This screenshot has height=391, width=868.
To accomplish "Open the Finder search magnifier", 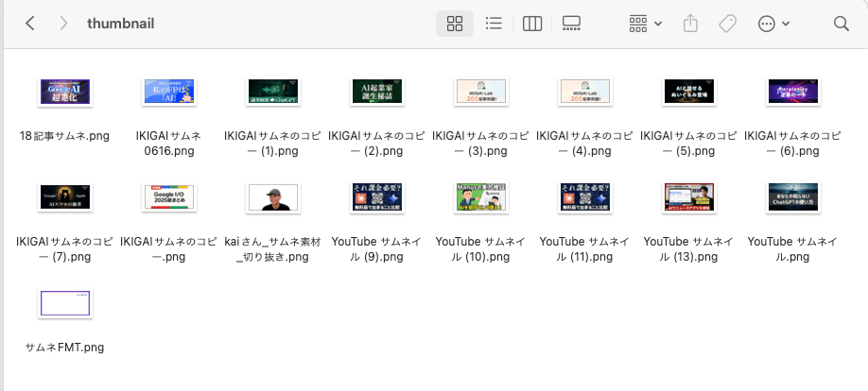I will click(x=841, y=24).
